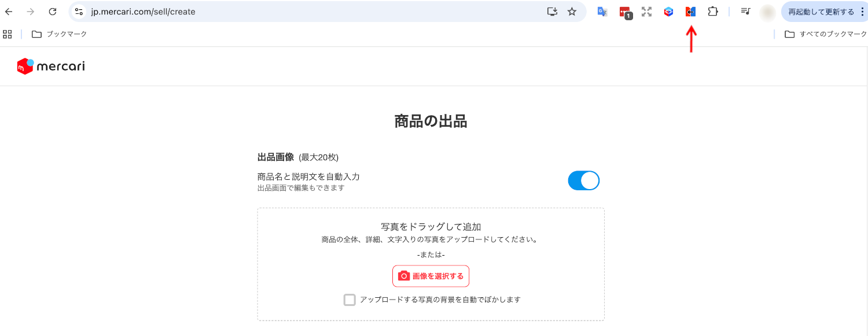The height and width of the screenshot is (336, 868).
Task: Click the blue eye cube extension icon
Action: coord(668,12)
